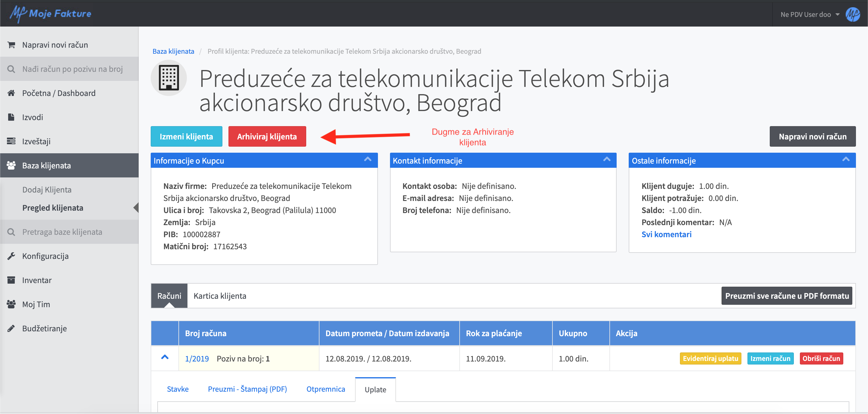Open Dodaj Klijenta submenu item

pyautogui.click(x=47, y=189)
